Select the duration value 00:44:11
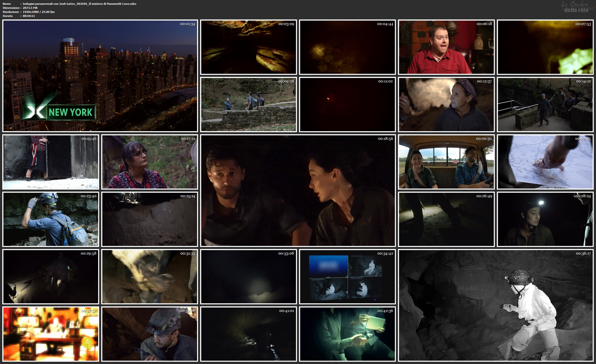This screenshot has height=364, width=596. [x=29, y=16]
